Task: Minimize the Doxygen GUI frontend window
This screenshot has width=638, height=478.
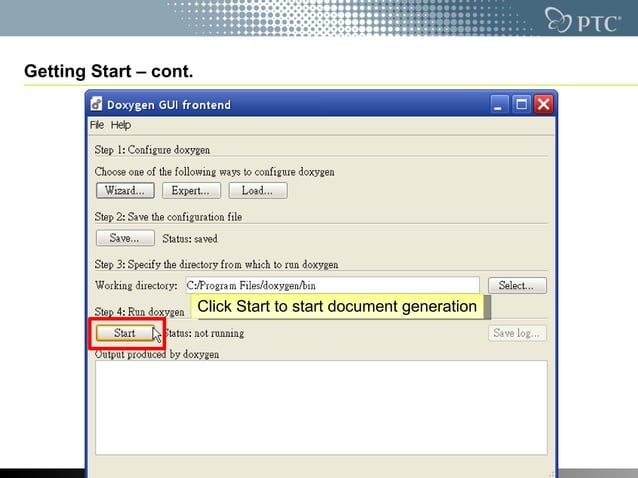Action: tap(498, 104)
